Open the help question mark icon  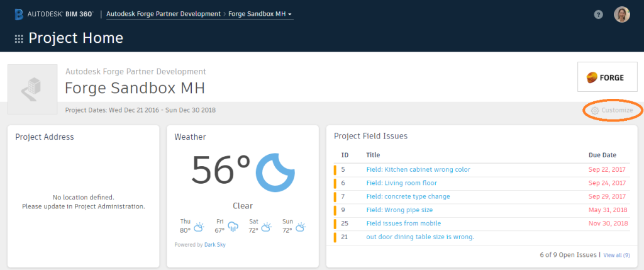[599, 14]
